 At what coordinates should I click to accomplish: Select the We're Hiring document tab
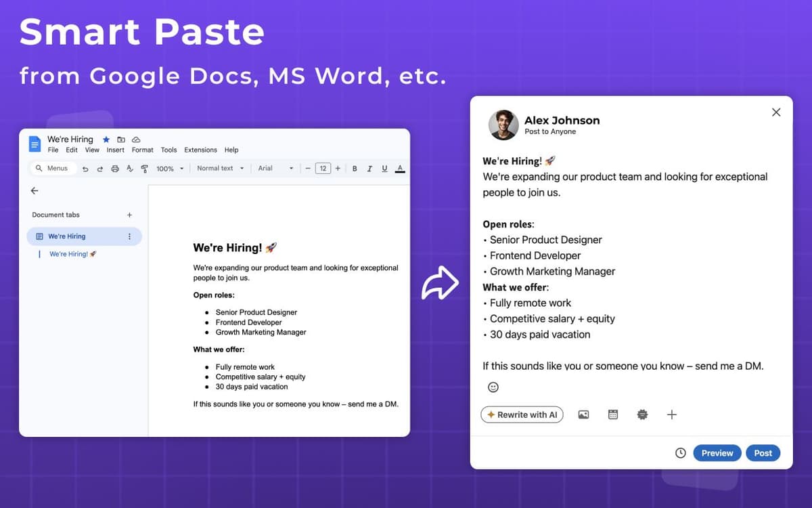coord(84,236)
